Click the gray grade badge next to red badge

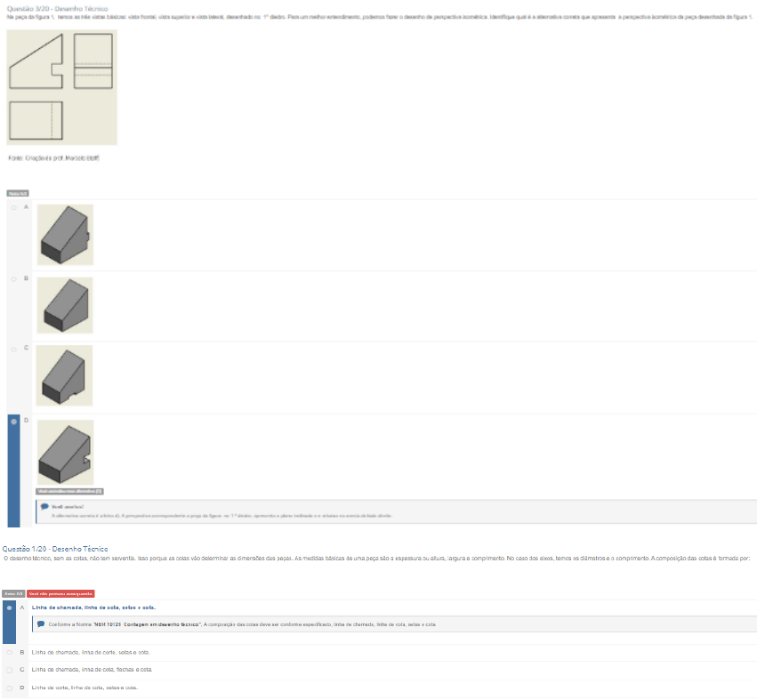[x=12, y=593]
